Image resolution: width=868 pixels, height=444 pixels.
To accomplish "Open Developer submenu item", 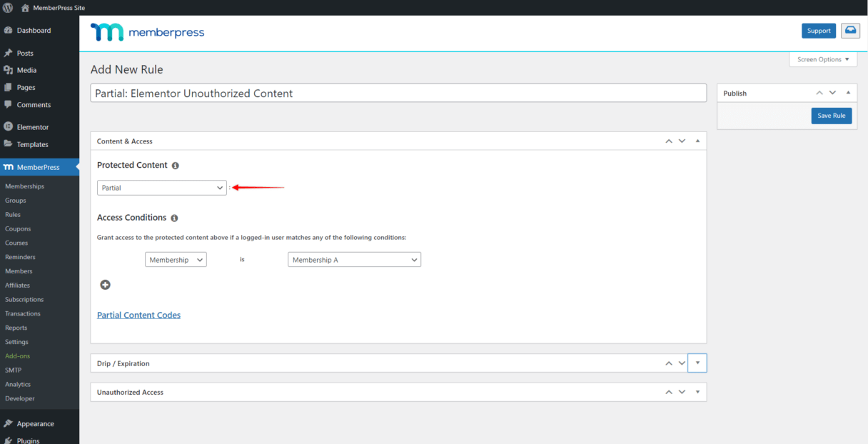I will [20, 398].
